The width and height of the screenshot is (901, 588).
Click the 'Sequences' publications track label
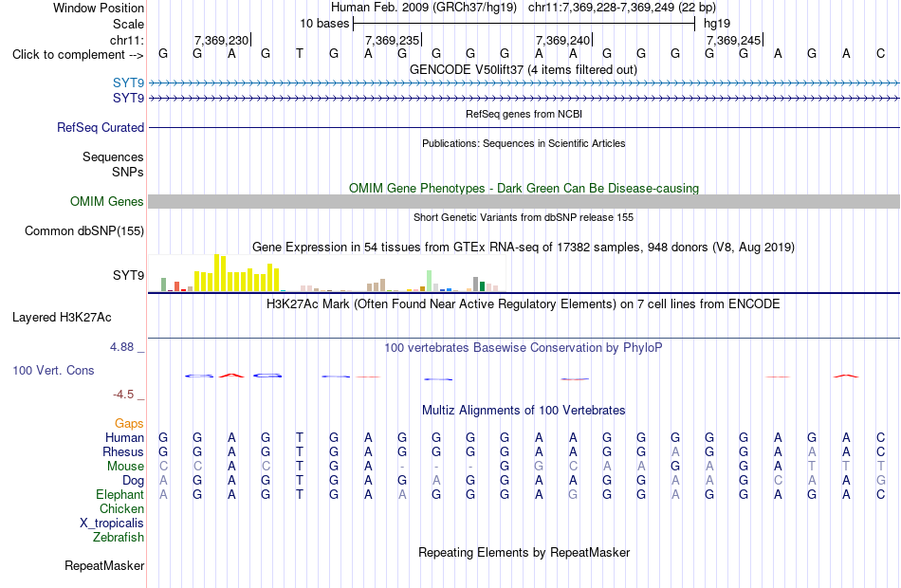point(113,156)
